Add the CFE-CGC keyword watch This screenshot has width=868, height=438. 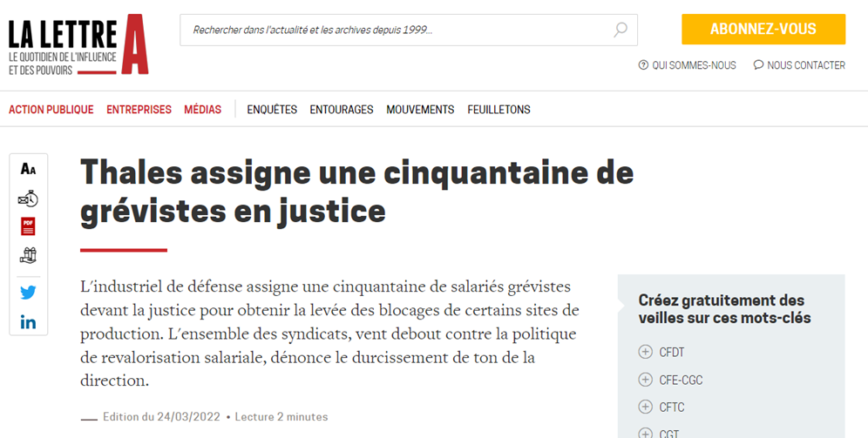(x=646, y=380)
